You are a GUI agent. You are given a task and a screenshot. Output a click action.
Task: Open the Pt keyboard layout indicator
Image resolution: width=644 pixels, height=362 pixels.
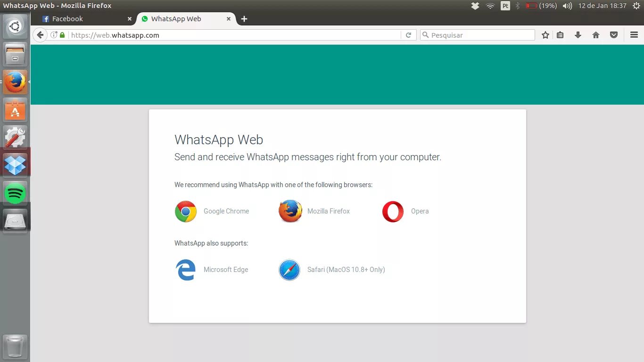(505, 6)
